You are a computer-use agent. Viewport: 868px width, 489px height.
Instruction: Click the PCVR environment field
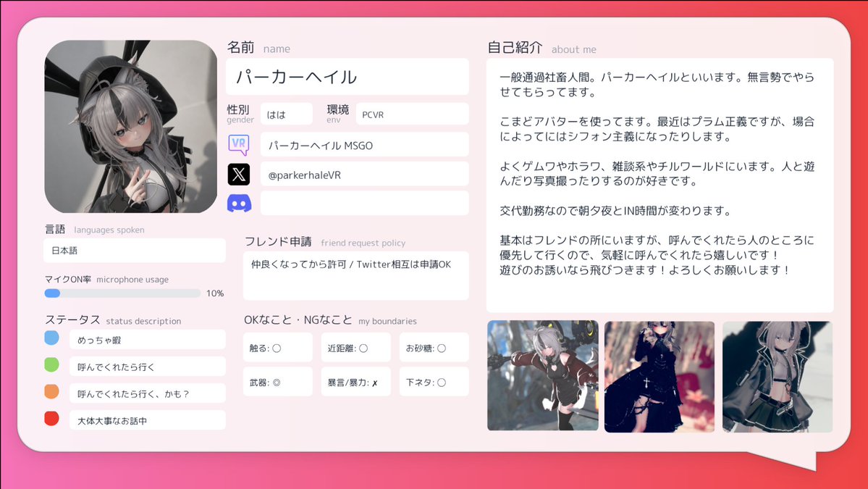tap(412, 114)
